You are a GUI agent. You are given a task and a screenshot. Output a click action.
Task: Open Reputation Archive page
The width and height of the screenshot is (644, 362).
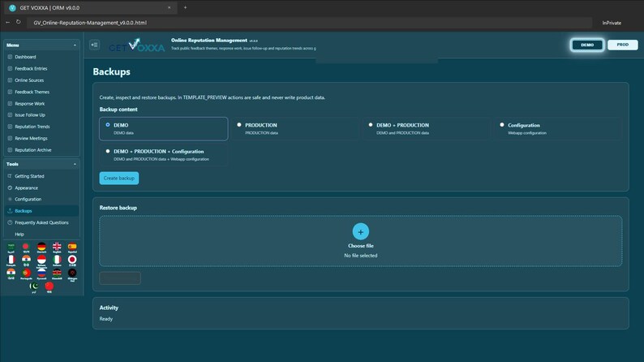click(x=41, y=150)
